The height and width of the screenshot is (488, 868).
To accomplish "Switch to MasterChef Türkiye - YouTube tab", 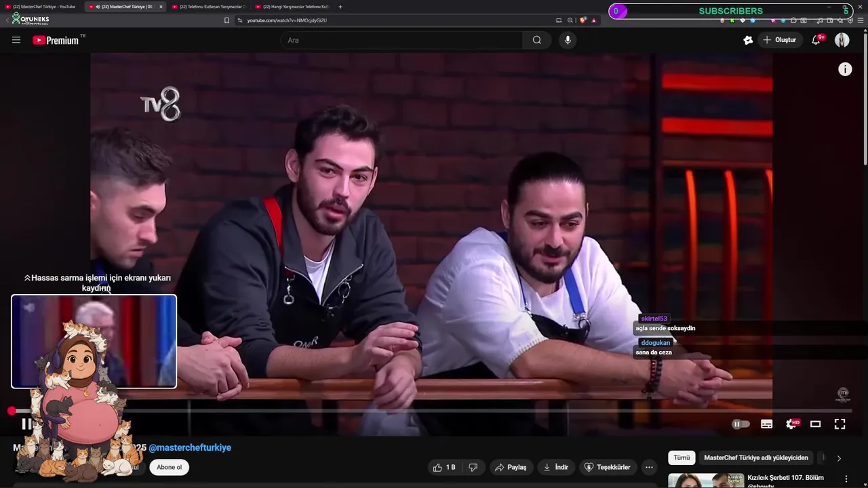I will pyautogui.click(x=44, y=7).
